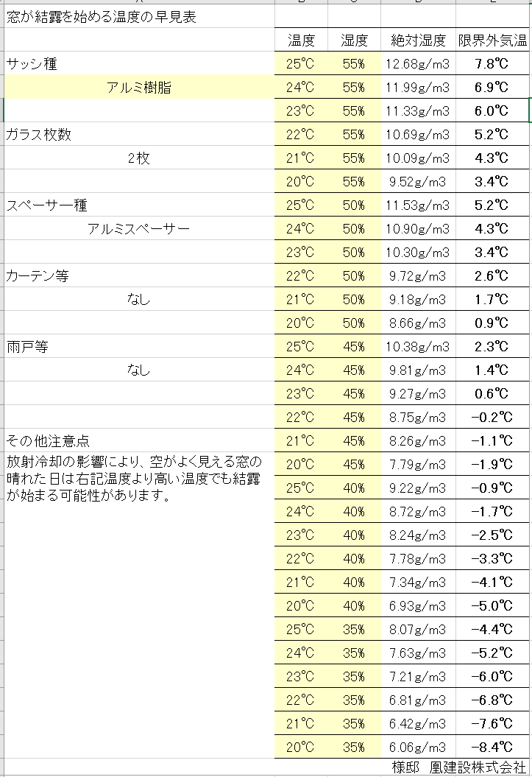Click the 湿度 column header cell

[x=355, y=40]
